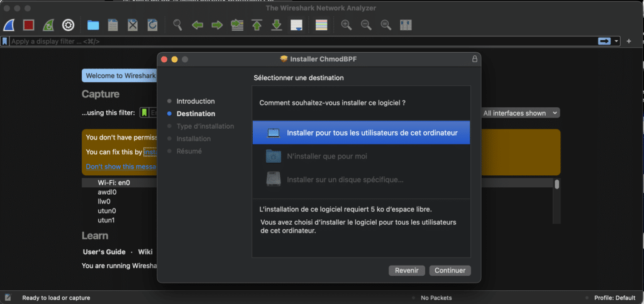Click Profile: Default in status bar
Viewport: 644px width, 304px height.
[615, 298]
